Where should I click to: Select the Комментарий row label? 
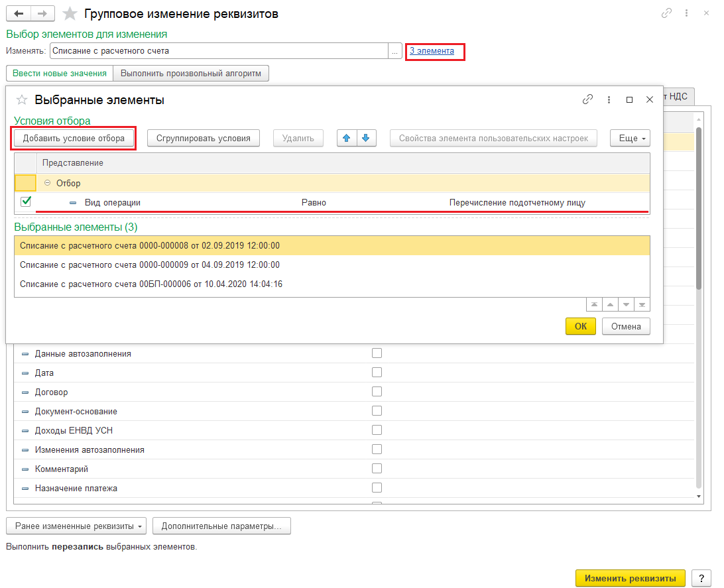[62, 469]
